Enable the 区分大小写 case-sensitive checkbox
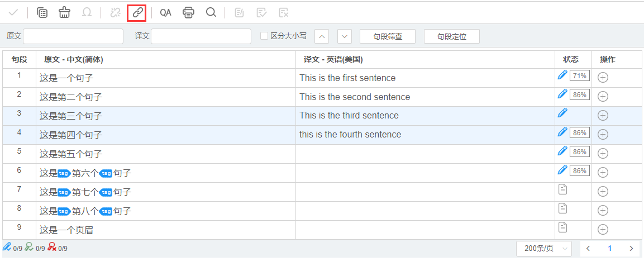 click(264, 36)
